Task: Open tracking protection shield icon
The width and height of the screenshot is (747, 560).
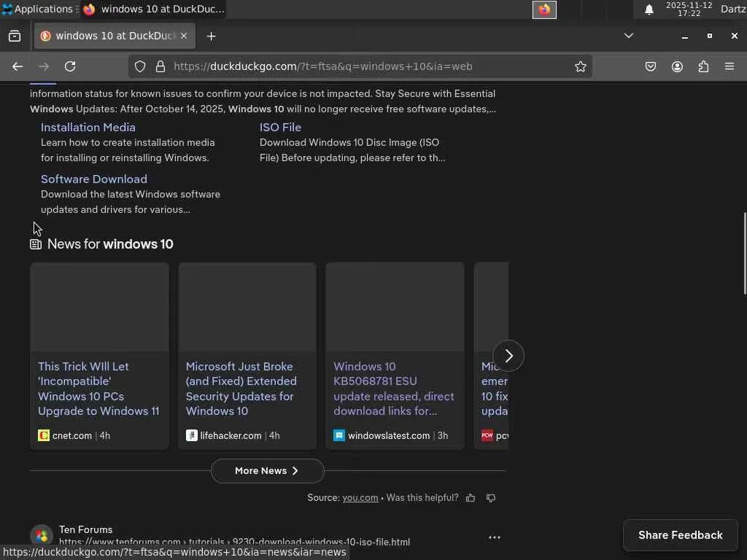Action: [x=139, y=66]
